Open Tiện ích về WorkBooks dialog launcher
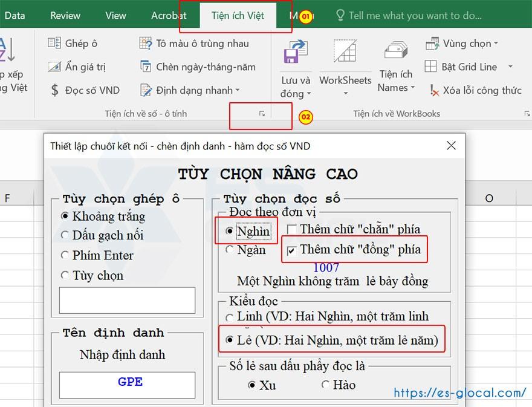 (x=527, y=114)
